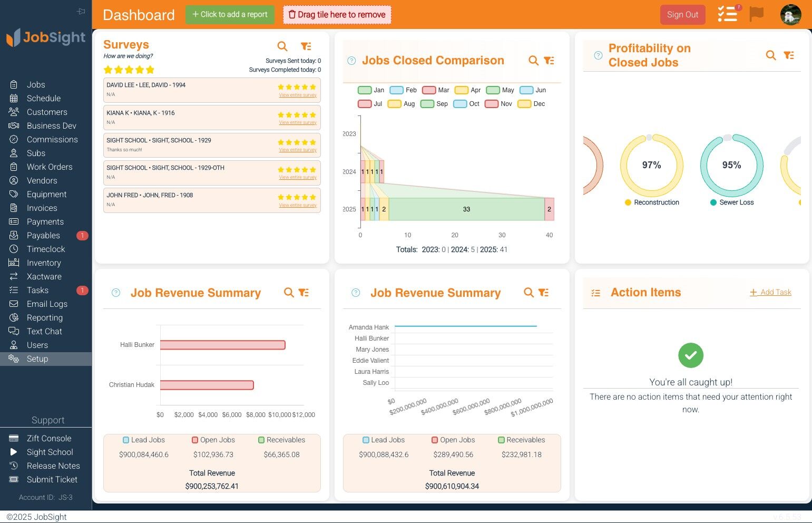812x523 pixels.
Task: Open the Customers section
Action: tap(46, 112)
